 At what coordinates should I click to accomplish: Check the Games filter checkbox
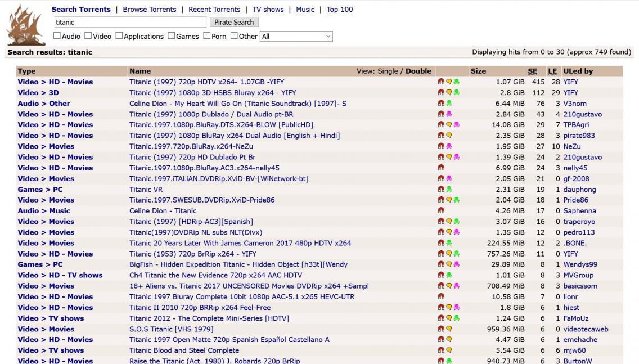coord(172,36)
